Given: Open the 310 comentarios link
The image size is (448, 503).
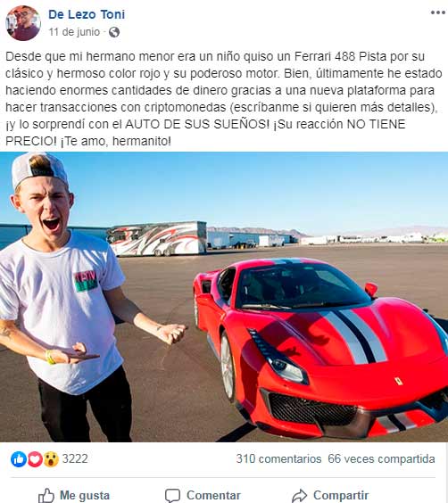Looking at the screenshot, I should click(x=278, y=458).
